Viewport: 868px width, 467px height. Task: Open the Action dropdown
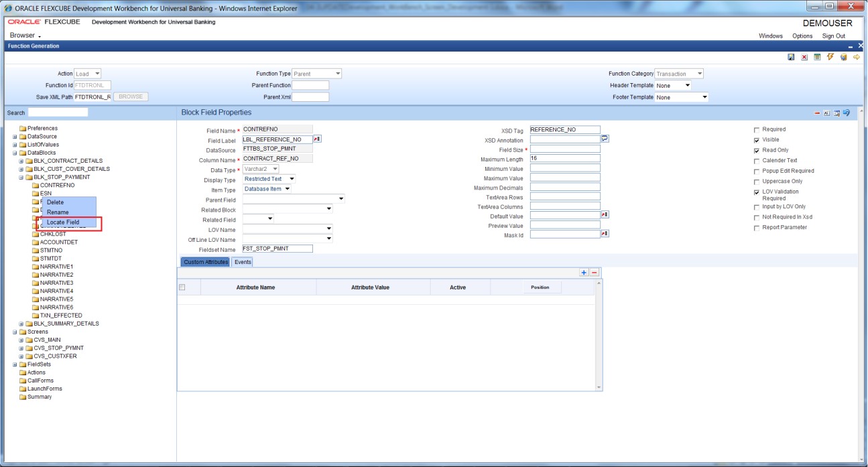(x=88, y=74)
